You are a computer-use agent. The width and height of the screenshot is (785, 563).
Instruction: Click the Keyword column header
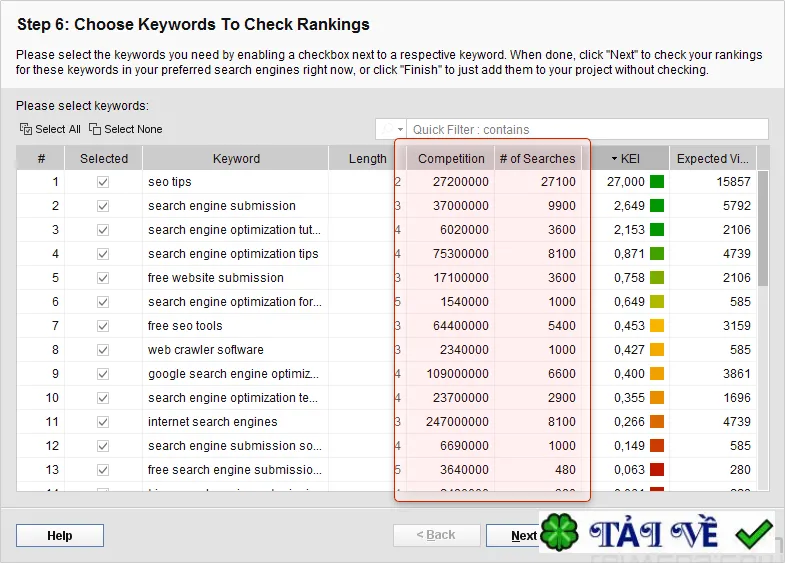[236, 159]
